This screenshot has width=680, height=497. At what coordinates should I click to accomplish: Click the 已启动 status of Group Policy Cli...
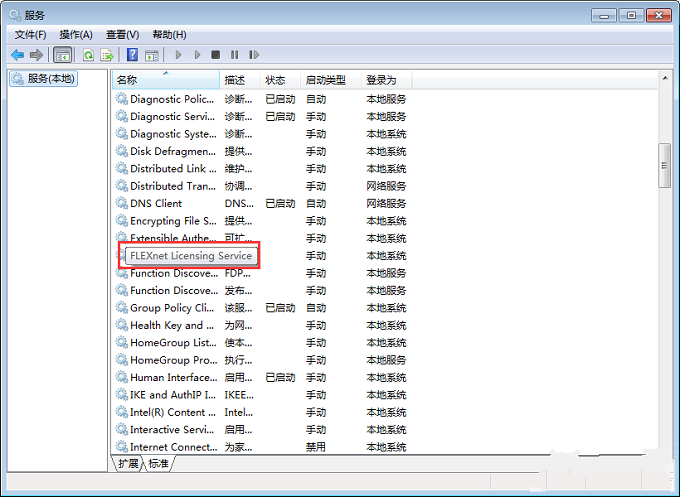click(x=280, y=308)
